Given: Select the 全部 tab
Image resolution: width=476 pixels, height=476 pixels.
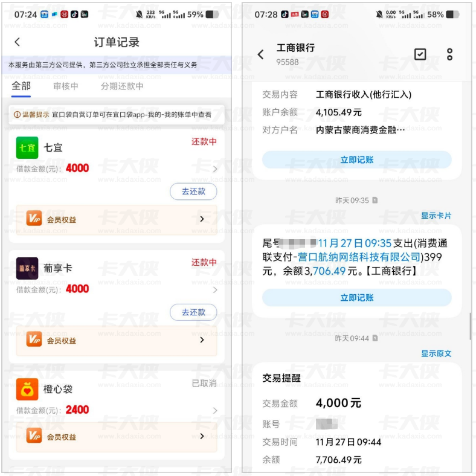Looking at the screenshot, I should point(21,86).
